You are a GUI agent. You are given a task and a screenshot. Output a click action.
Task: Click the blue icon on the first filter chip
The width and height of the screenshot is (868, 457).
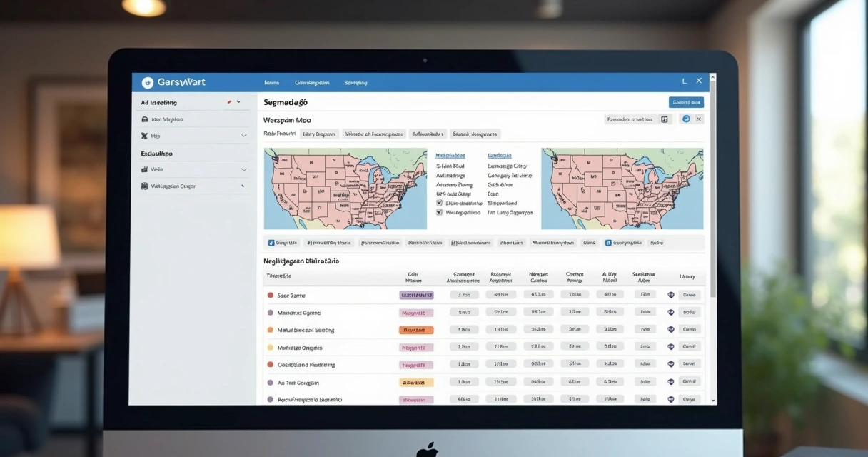pyautogui.click(x=271, y=243)
